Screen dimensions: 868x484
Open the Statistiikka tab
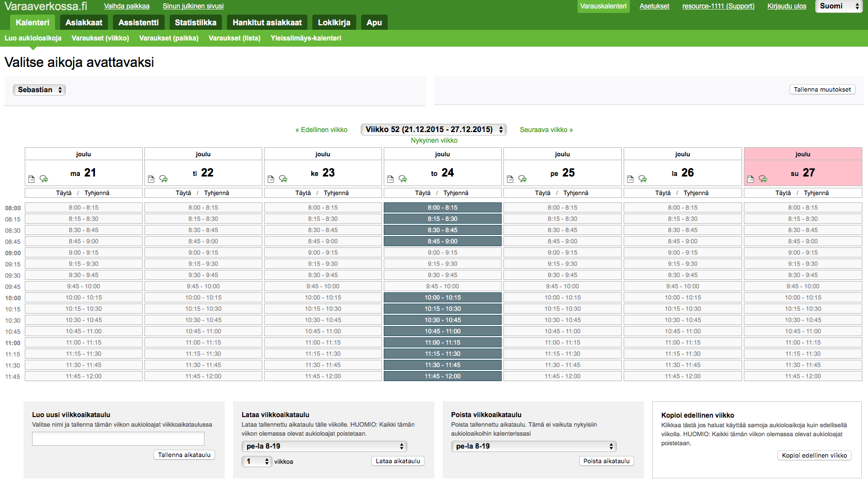point(196,22)
